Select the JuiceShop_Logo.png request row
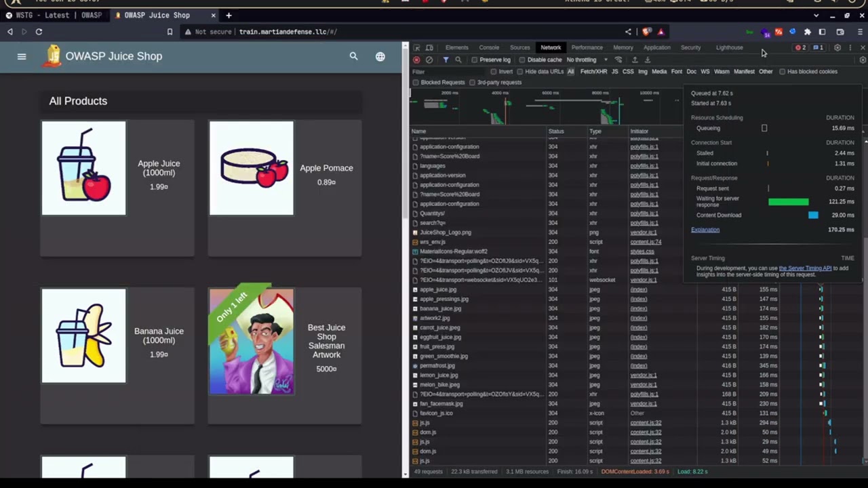 coord(546,232)
